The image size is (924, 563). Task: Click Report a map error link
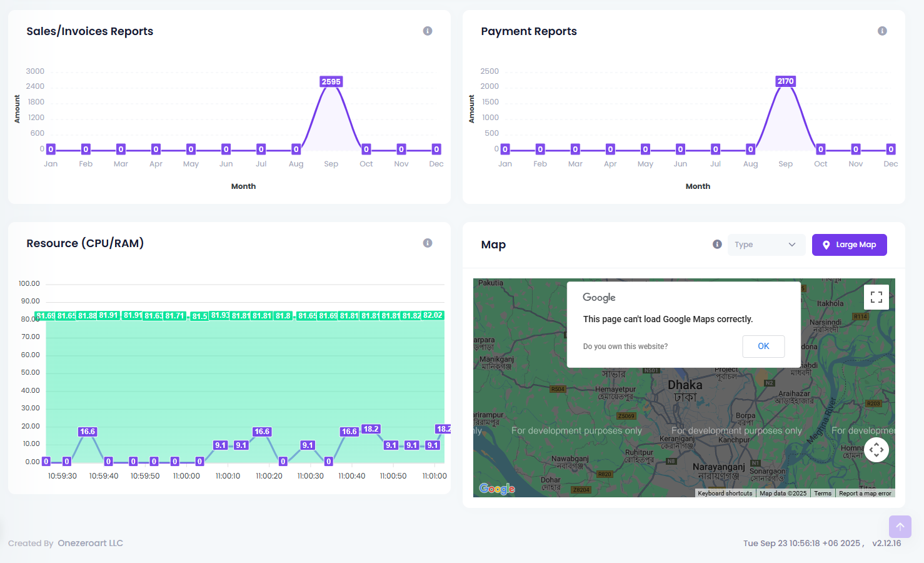[x=865, y=494]
